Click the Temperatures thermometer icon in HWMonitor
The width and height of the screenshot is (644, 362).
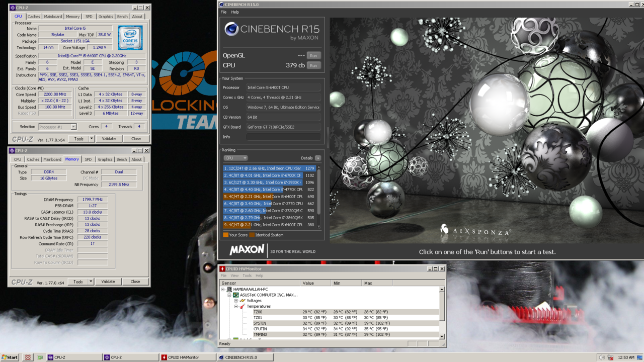tap(243, 306)
